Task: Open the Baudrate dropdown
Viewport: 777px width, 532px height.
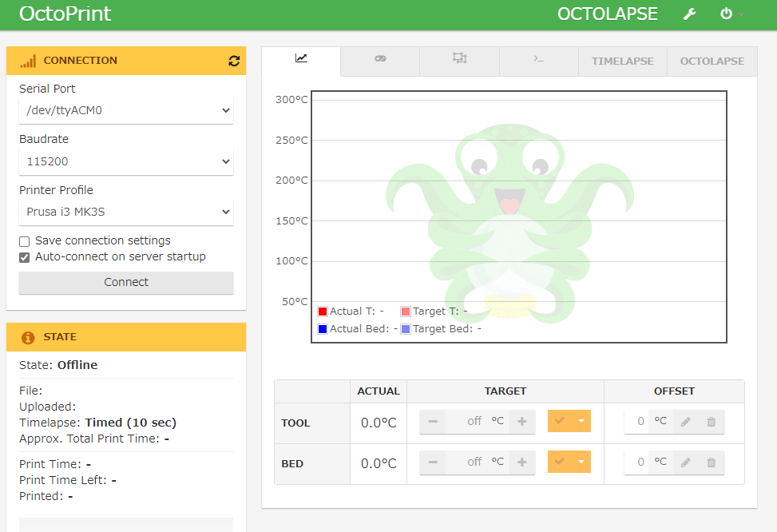Action: (125, 161)
